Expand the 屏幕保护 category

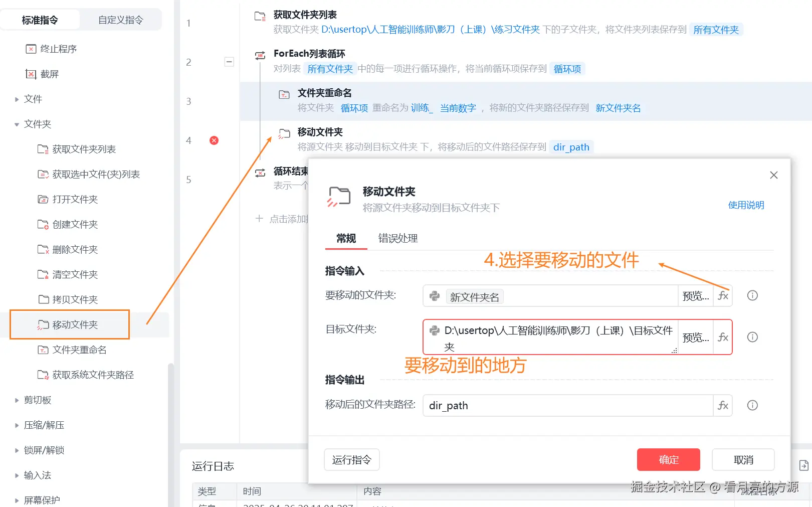click(17, 500)
